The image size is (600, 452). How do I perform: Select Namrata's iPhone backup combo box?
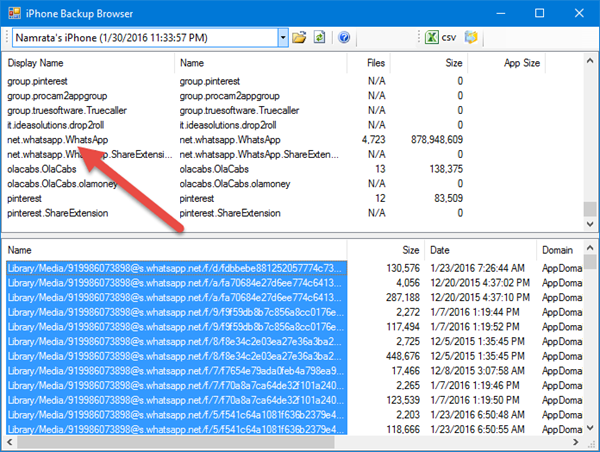click(150, 38)
